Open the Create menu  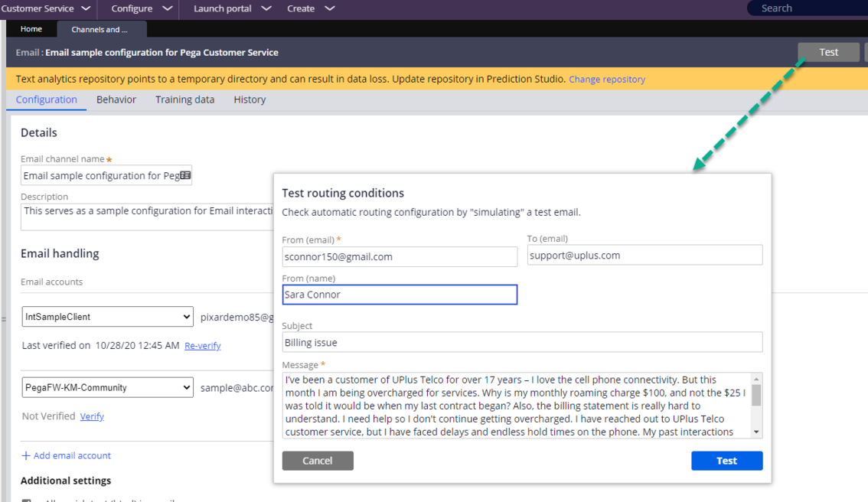311,9
